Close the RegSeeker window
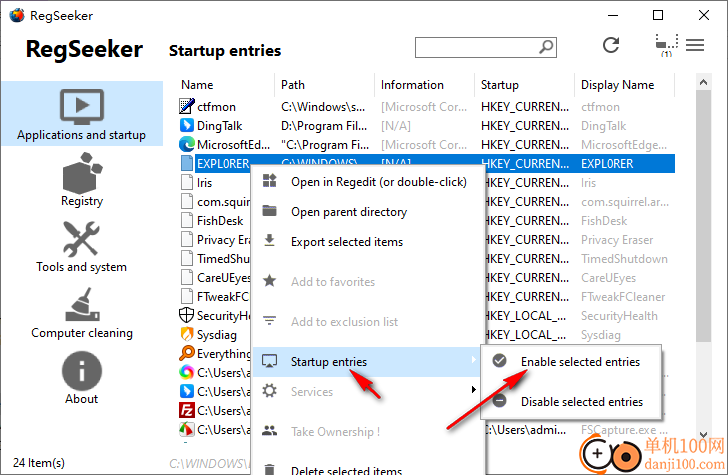This screenshot has width=728, height=475. 704,15
